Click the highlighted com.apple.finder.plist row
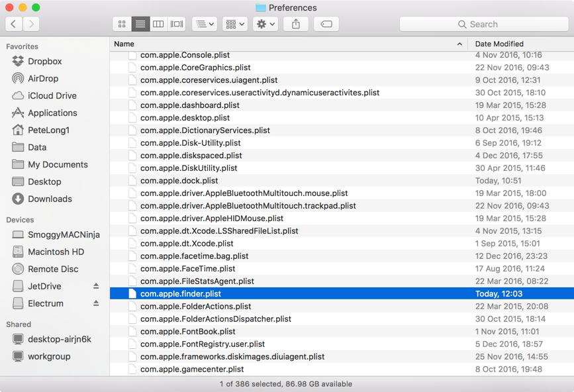The height and width of the screenshot is (392, 574). tap(342, 293)
